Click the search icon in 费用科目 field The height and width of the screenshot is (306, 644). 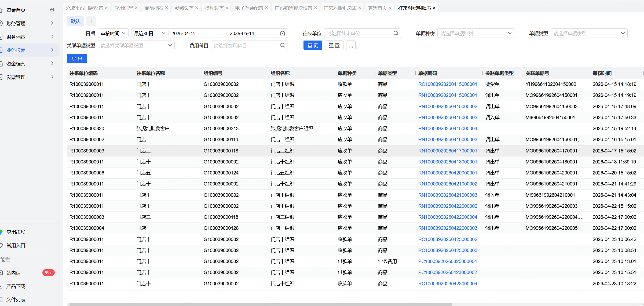[283, 45]
